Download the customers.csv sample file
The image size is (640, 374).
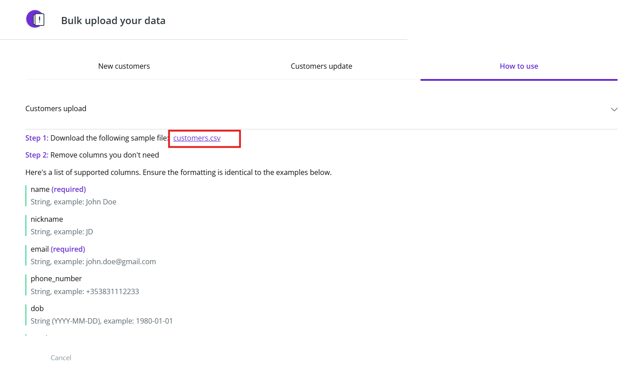pos(197,138)
